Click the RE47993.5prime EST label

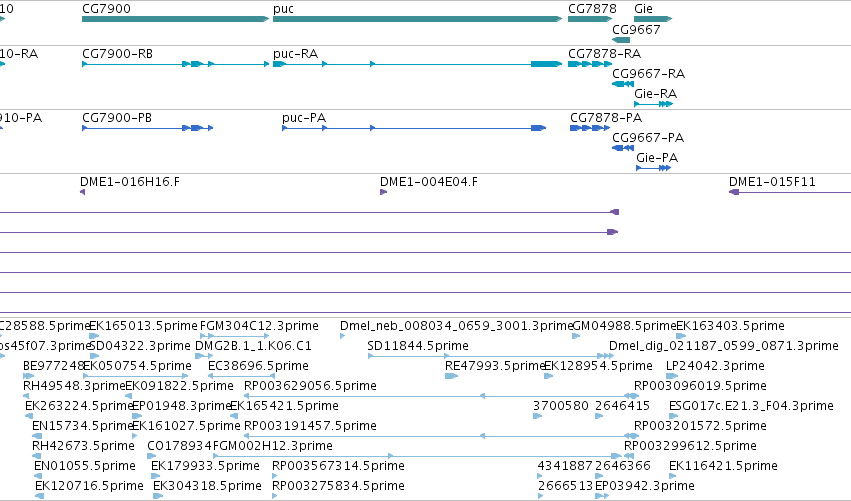pyautogui.click(x=495, y=366)
